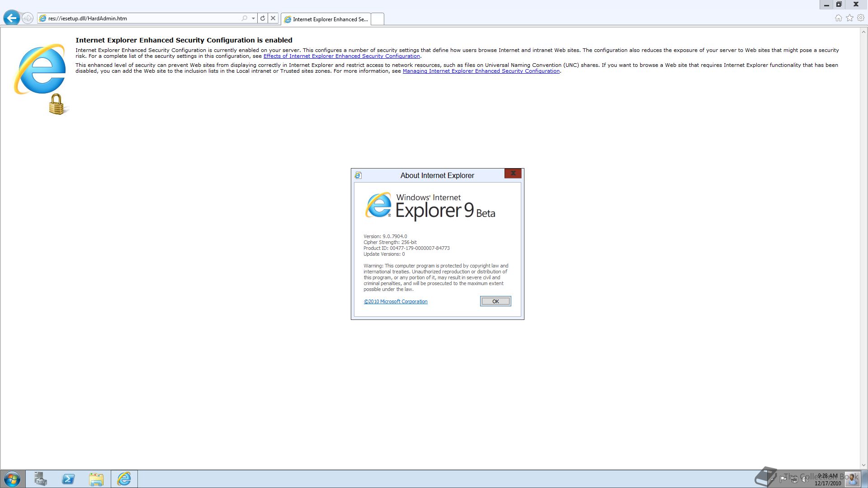This screenshot has height=488, width=868.
Task: Open the Windows Start menu orb
Action: (x=12, y=479)
